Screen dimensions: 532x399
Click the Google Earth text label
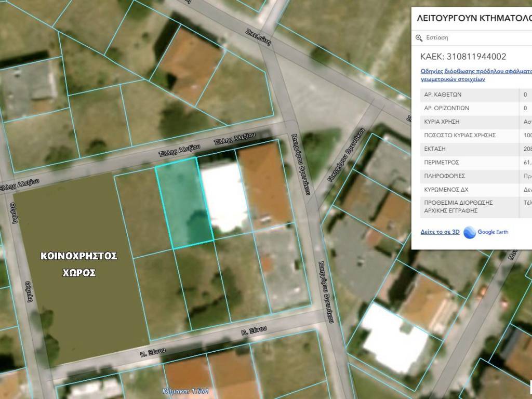(493, 232)
